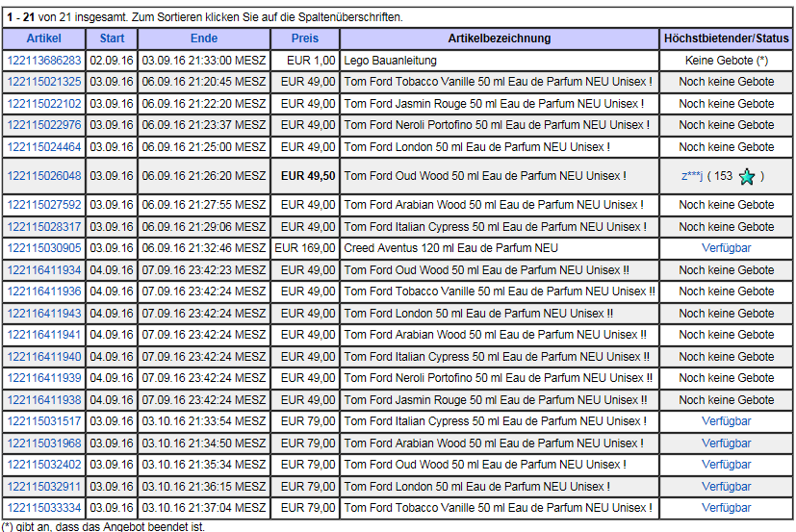This screenshot has height=532, width=796.
Task: Open article number 122115022976
Action: (43, 125)
